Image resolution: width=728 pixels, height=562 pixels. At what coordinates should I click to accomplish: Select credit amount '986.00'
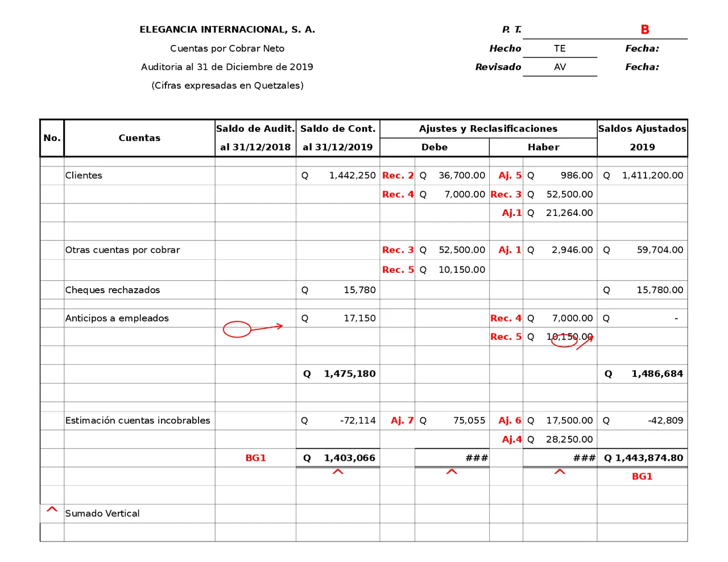(x=577, y=176)
